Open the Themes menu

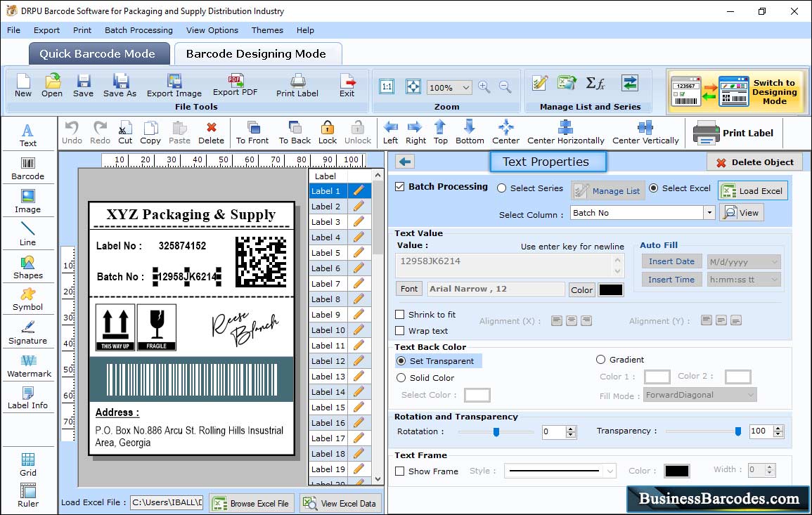pyautogui.click(x=267, y=30)
